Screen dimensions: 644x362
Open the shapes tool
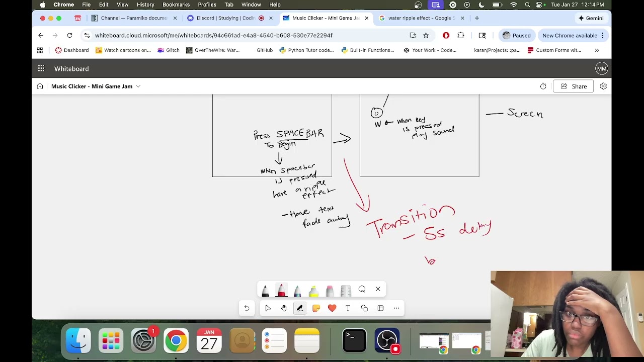pyautogui.click(x=364, y=308)
